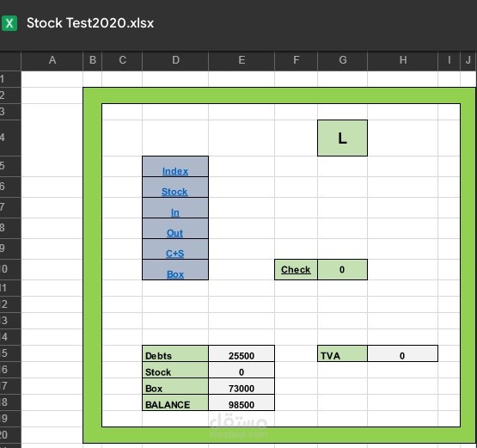The image size is (477, 448).
Task: Open the Index sheet link
Action: [175, 171]
